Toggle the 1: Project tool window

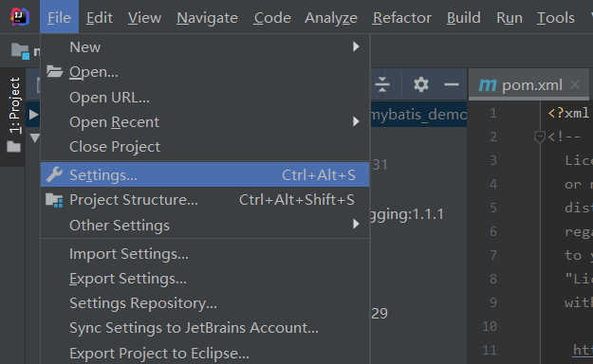[x=14, y=105]
